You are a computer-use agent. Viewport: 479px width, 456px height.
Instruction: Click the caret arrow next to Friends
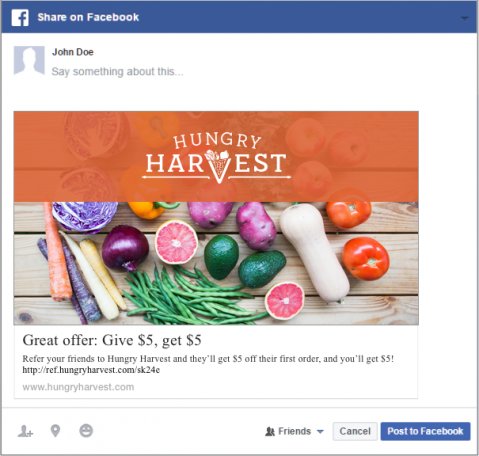[x=320, y=431]
